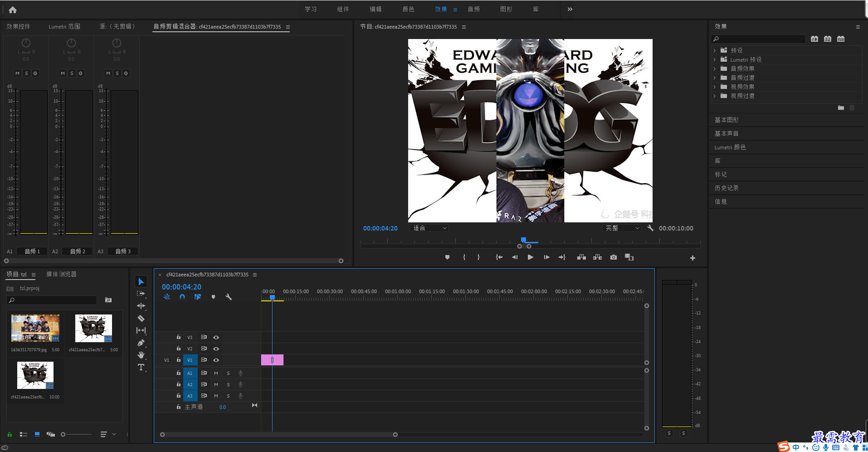The image size is (868, 452).
Task: Click Export Frame camera icon
Action: click(x=614, y=257)
